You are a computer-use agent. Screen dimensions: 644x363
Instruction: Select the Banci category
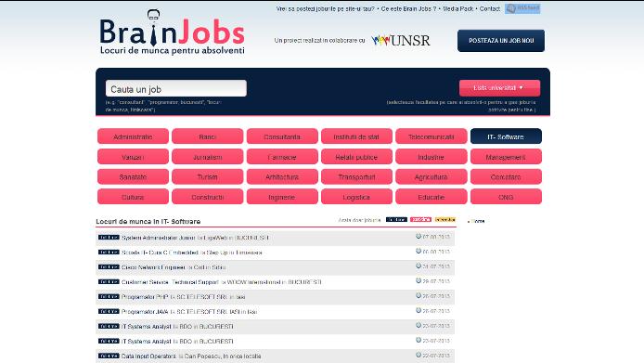(x=208, y=136)
